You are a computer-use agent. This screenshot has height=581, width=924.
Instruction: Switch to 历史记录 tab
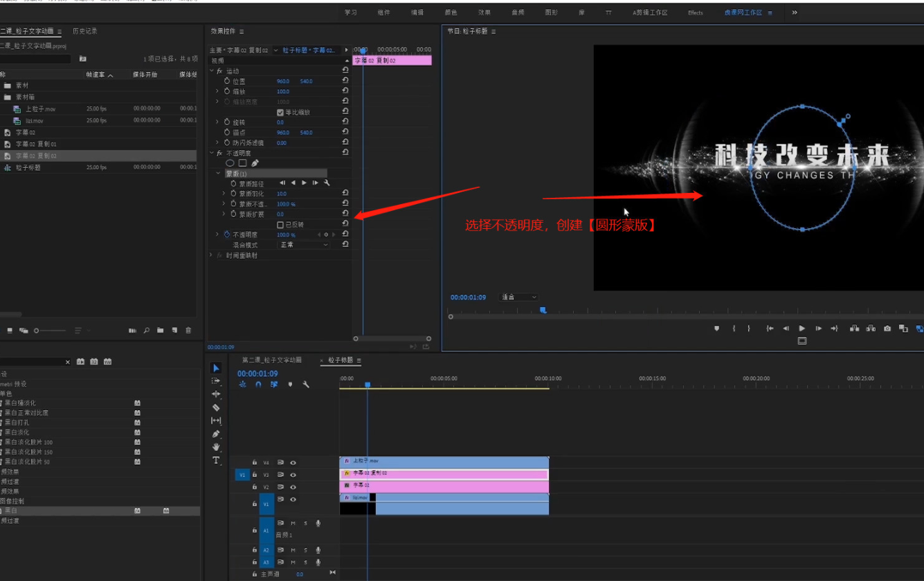(85, 31)
